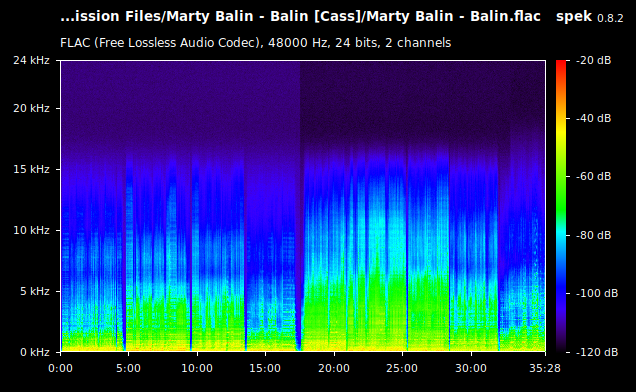Viewport: 636px width, 392px height.
Task: Click the dB color gradient scale bar
Action: click(561, 206)
